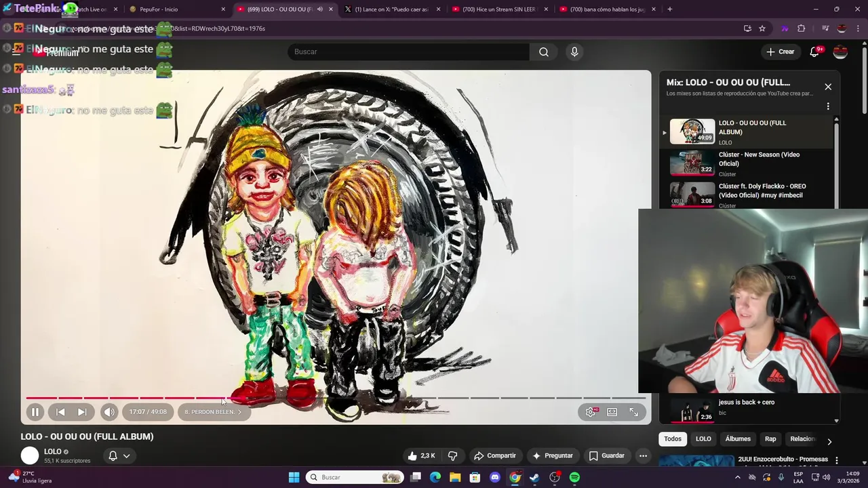Select the Relacionados filter chip
The height and width of the screenshot is (488, 868).
803,439
